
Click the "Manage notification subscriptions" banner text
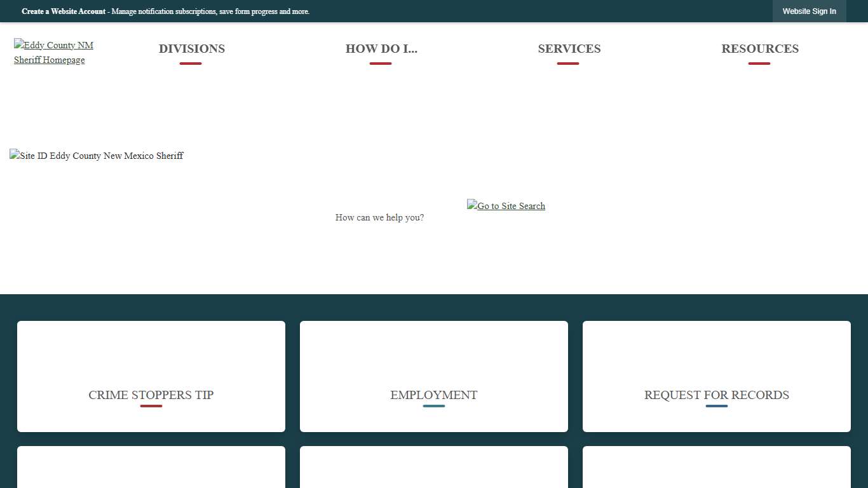click(x=210, y=11)
